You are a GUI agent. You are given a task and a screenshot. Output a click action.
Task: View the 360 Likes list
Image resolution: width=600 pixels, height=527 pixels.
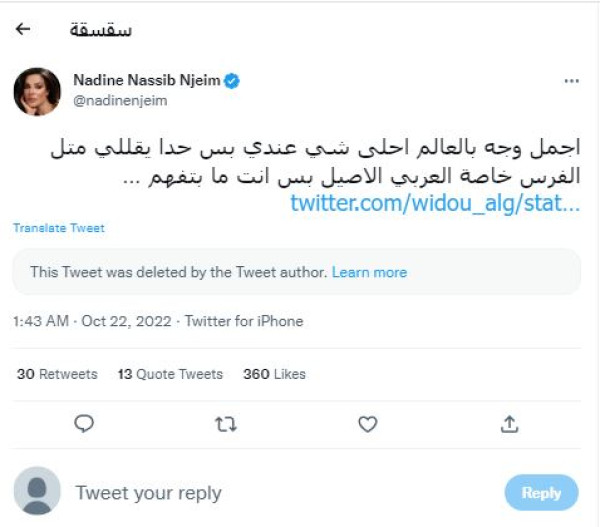[x=274, y=374]
